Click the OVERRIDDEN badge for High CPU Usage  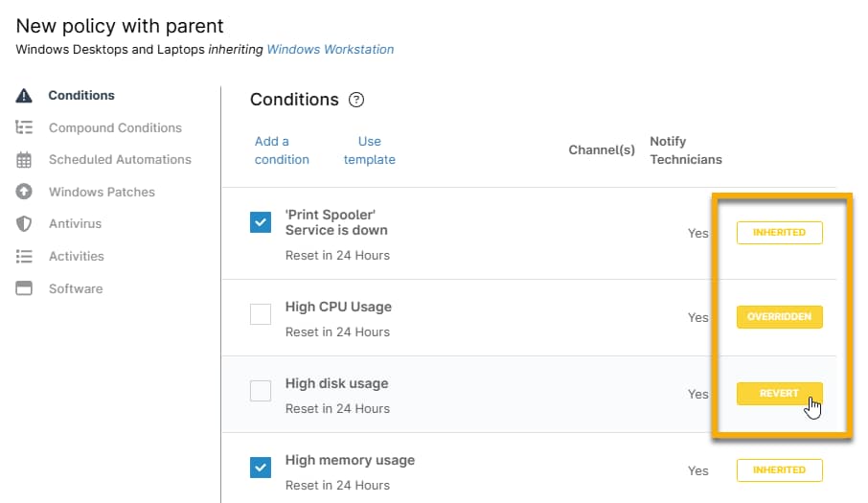click(779, 317)
